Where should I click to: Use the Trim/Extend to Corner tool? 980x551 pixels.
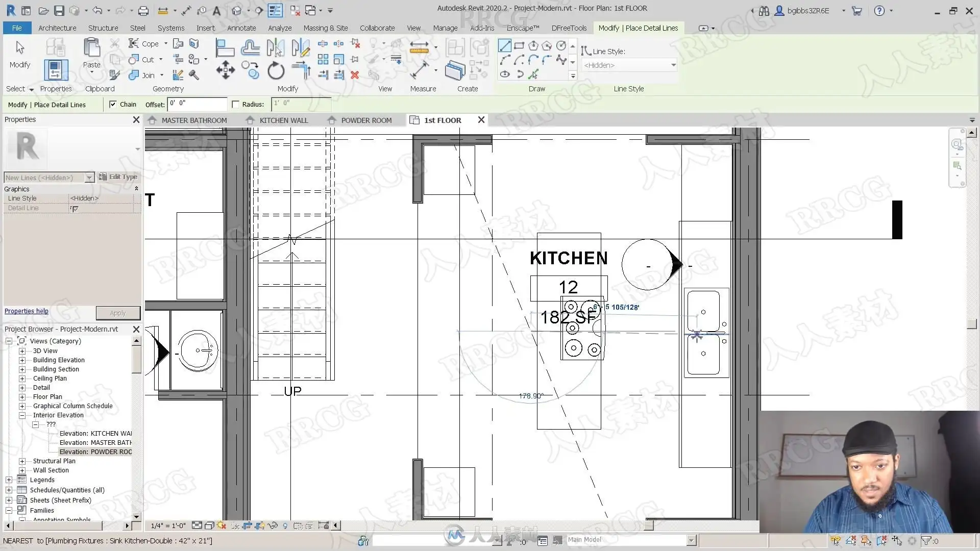(301, 70)
